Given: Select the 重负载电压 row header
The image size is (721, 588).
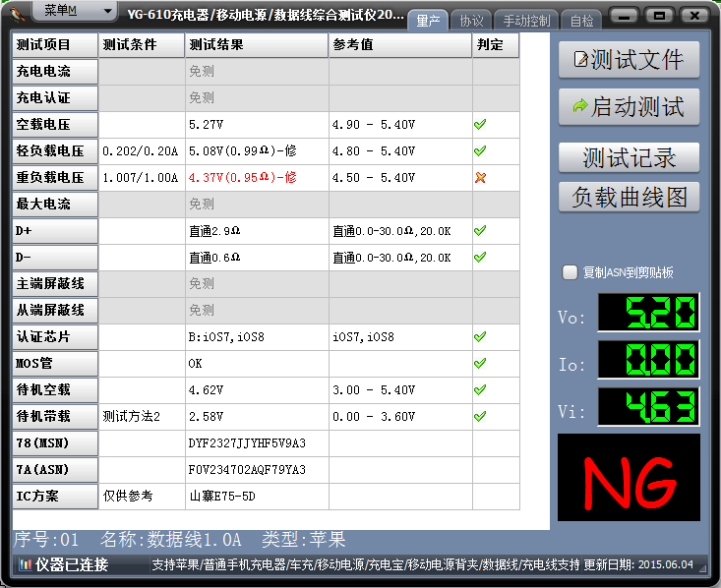Looking at the screenshot, I should [55, 177].
